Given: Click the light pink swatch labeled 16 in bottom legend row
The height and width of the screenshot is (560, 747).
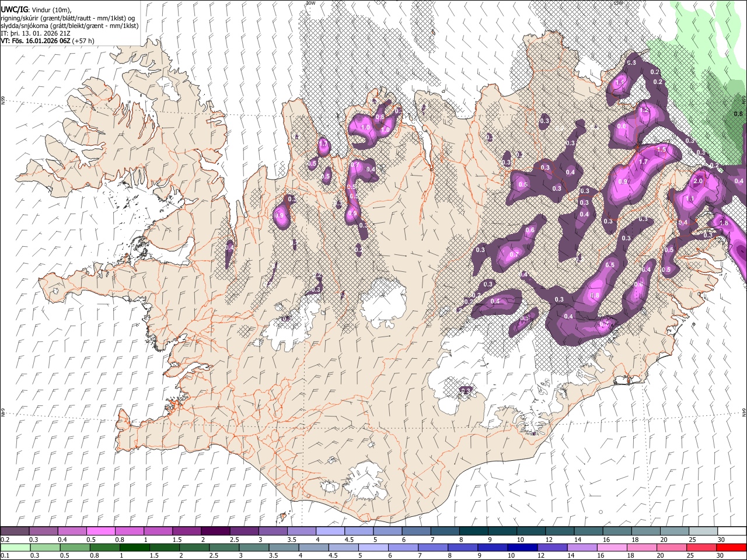Looking at the screenshot, I should coord(612,547).
